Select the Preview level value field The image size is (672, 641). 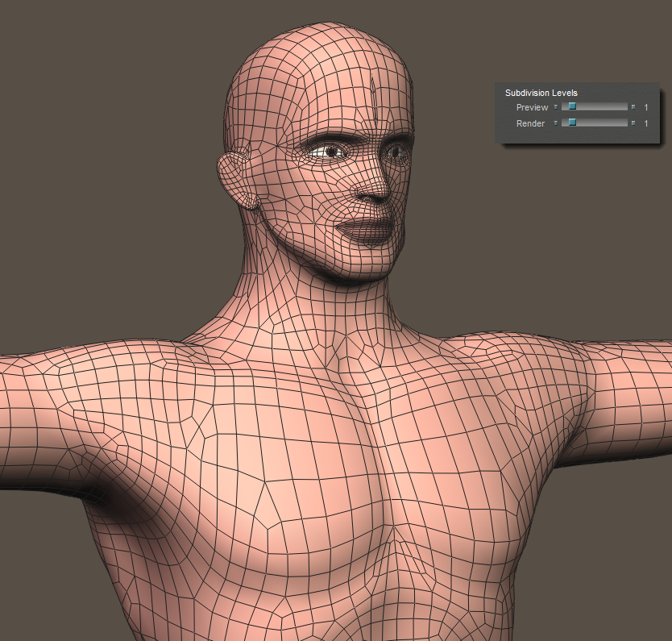(x=646, y=107)
